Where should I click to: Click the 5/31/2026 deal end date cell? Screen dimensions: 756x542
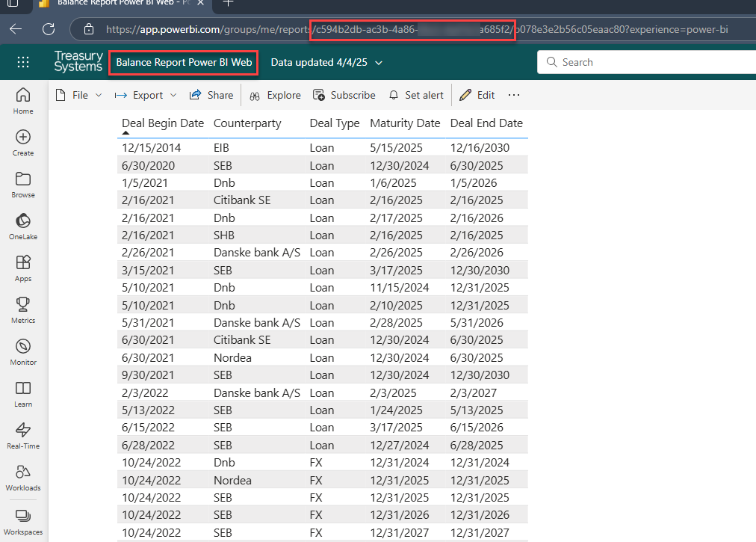(477, 322)
